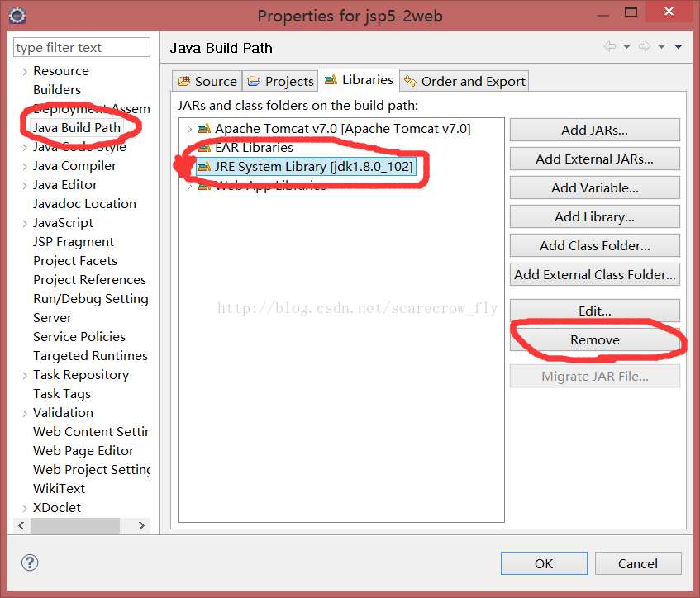The width and height of the screenshot is (700, 598).
Task: Select Java Build Path in sidebar
Action: click(x=77, y=128)
